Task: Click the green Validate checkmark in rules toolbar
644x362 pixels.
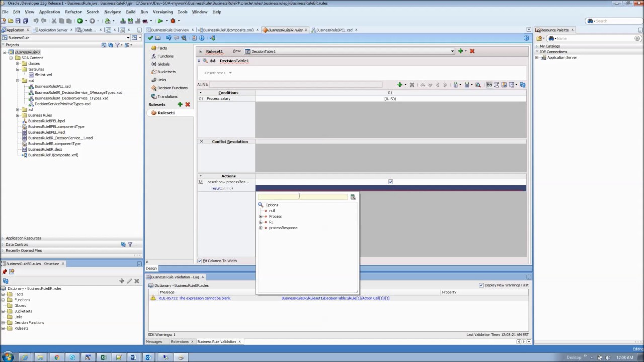Action: (x=150, y=38)
